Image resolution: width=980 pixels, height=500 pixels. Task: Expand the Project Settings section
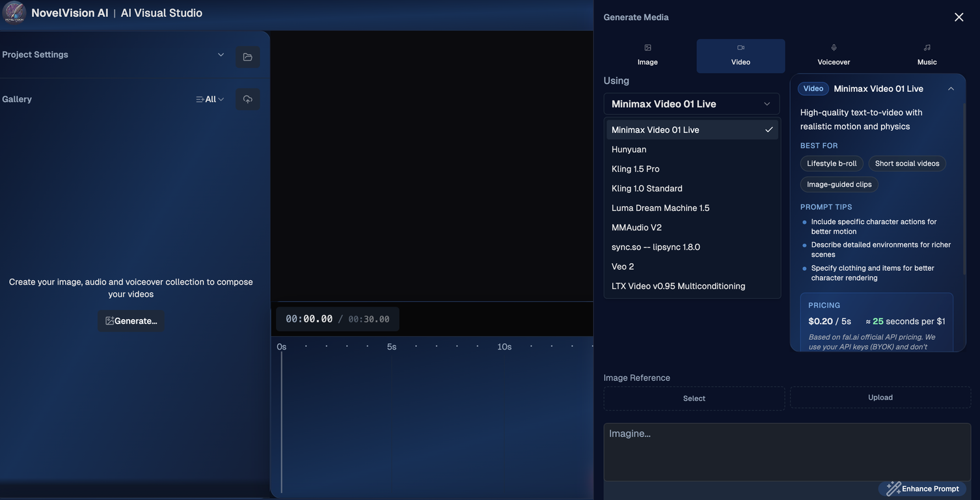coord(221,55)
